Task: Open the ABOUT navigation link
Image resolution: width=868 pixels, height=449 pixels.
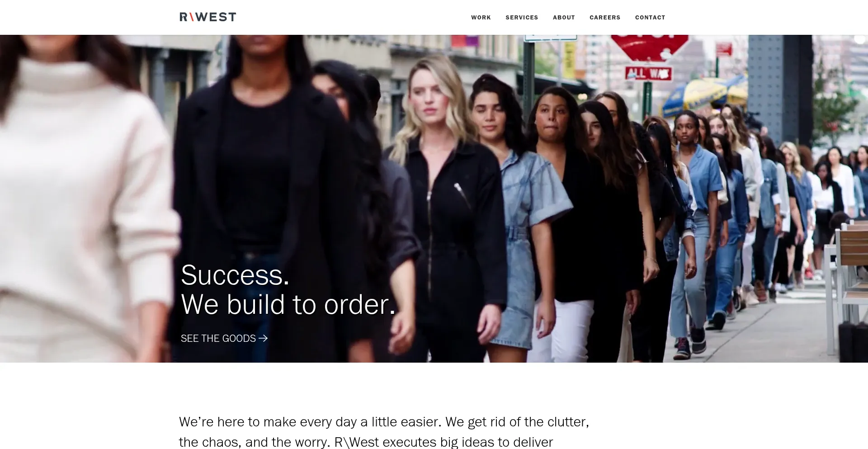Action: (564, 18)
